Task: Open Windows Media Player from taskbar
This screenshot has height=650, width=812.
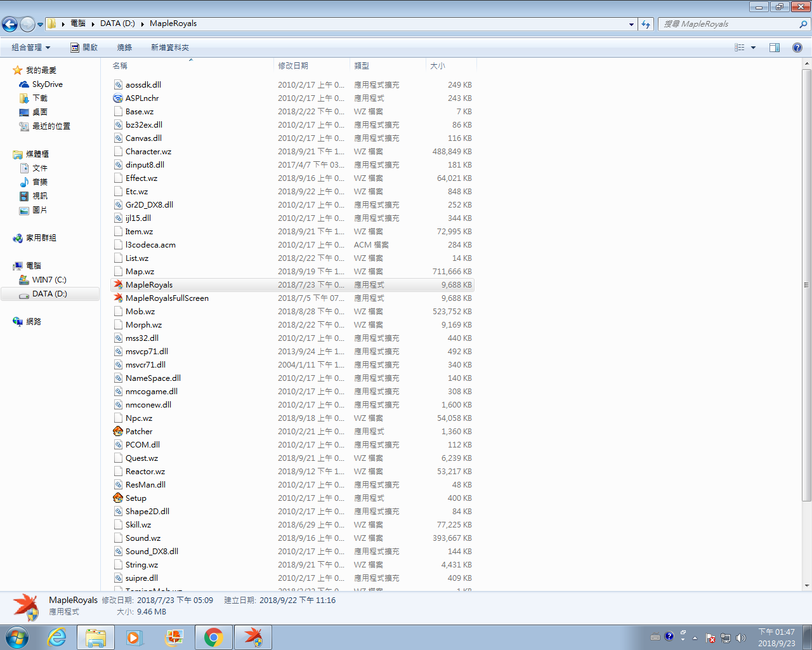Action: pos(134,637)
